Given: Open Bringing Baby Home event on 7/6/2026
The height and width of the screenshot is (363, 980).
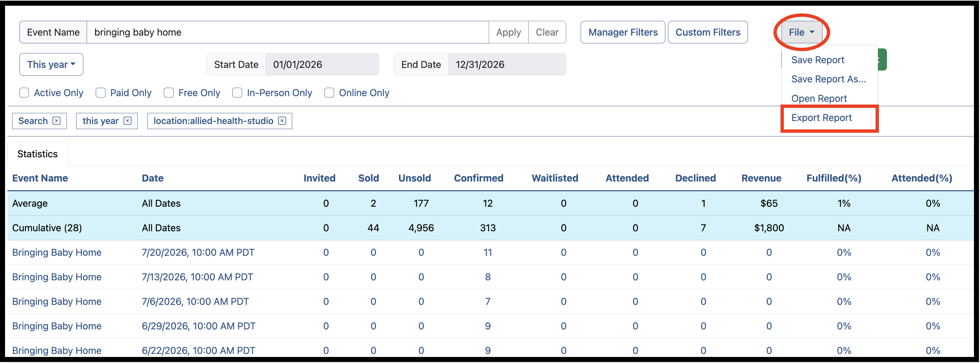Looking at the screenshot, I should point(57,301).
